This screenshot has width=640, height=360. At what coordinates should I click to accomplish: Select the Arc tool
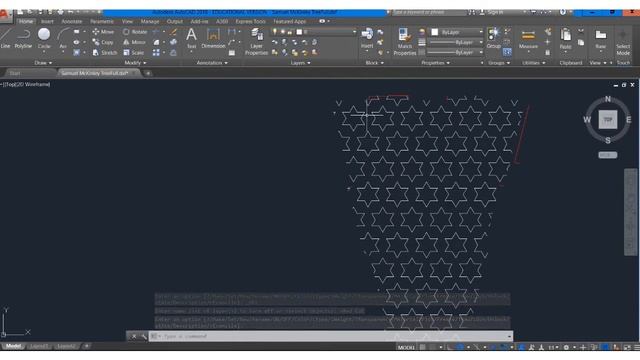coord(63,39)
